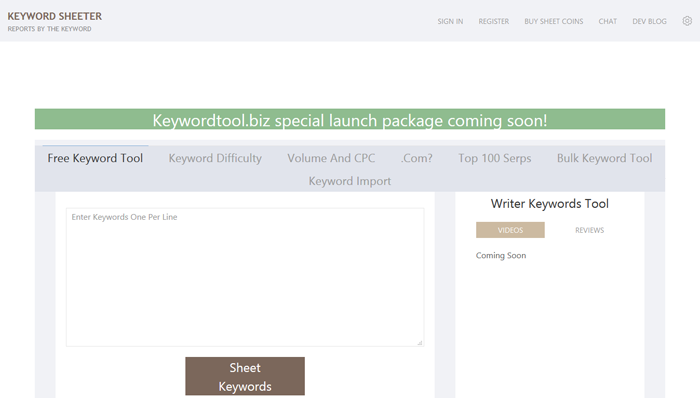Select the Bulk Keyword Tool tab
This screenshot has height=398, width=700.
coord(604,158)
